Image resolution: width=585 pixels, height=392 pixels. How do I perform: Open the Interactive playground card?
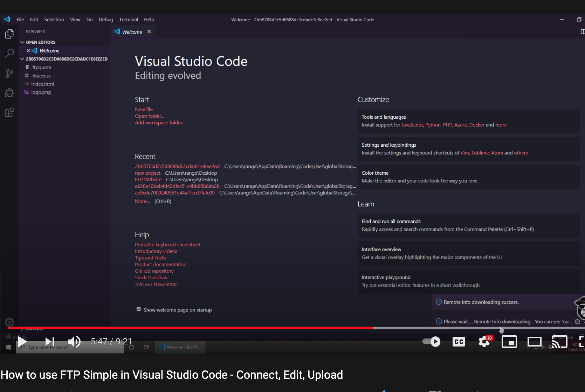(x=469, y=281)
